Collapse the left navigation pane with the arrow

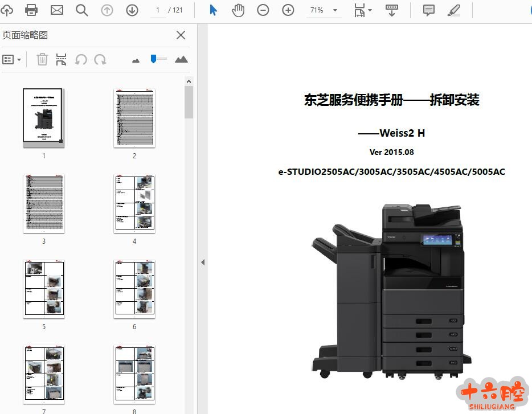tap(202, 262)
